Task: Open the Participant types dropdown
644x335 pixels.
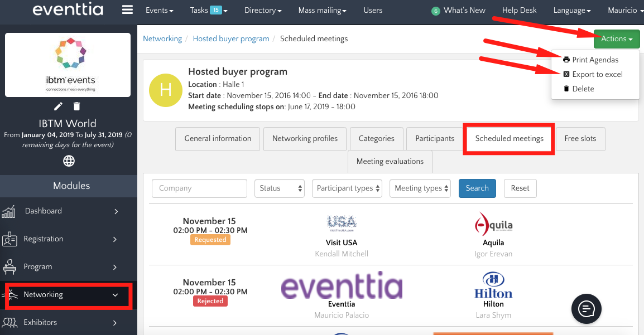Action: point(347,188)
